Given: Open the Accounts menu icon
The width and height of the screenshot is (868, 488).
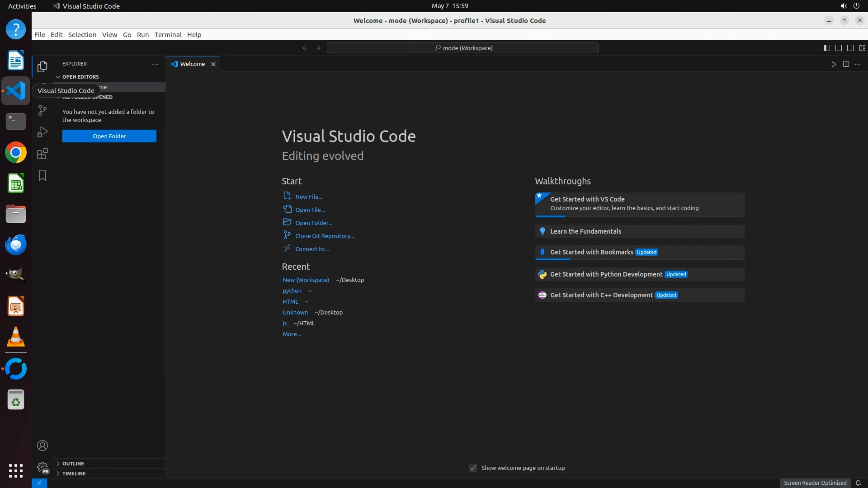Looking at the screenshot, I should click(x=42, y=446).
